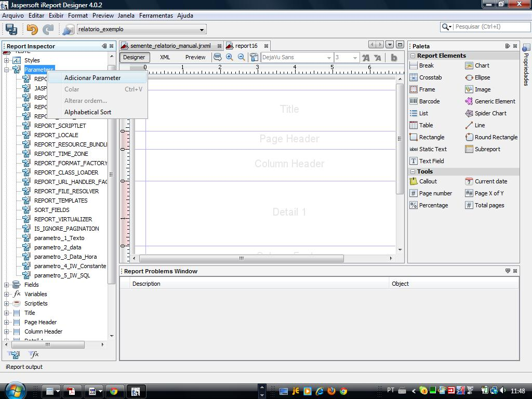Open the Propriedades side panel
Viewport: 532px width, 399px height.
tap(526, 65)
